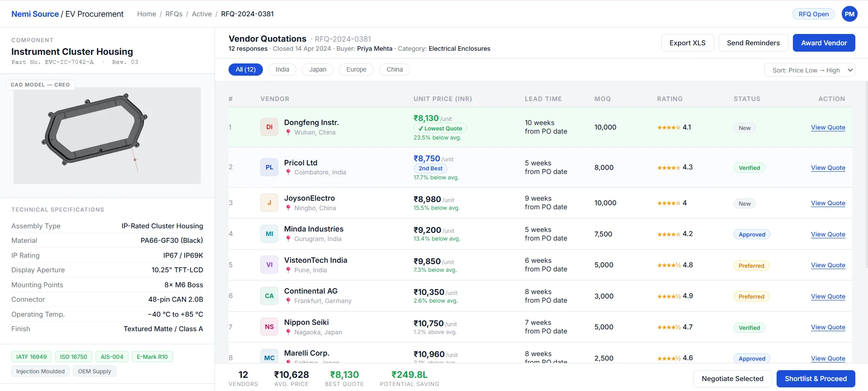Click the star rating 4.8 for VisteonTech India
This screenshot has width=868, height=391.
[x=675, y=265]
